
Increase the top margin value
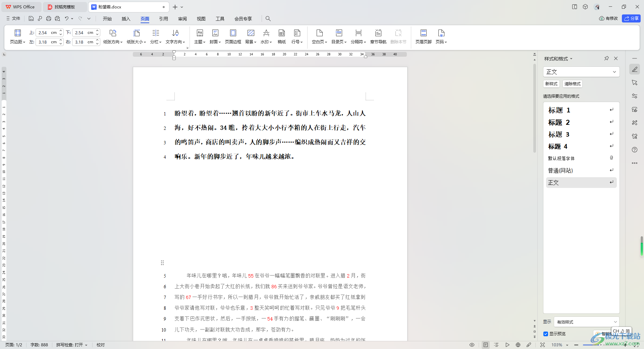[x=61, y=31]
